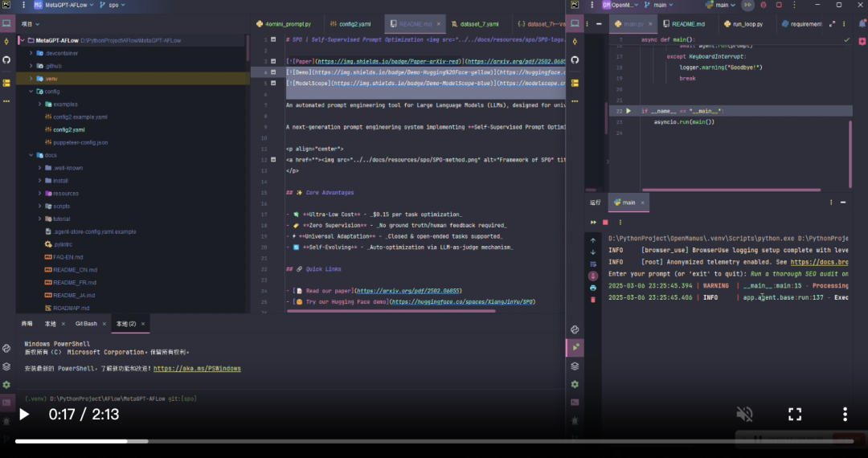Open GitHub tool in MetaGPT-AFLow window sidebar

6,59
